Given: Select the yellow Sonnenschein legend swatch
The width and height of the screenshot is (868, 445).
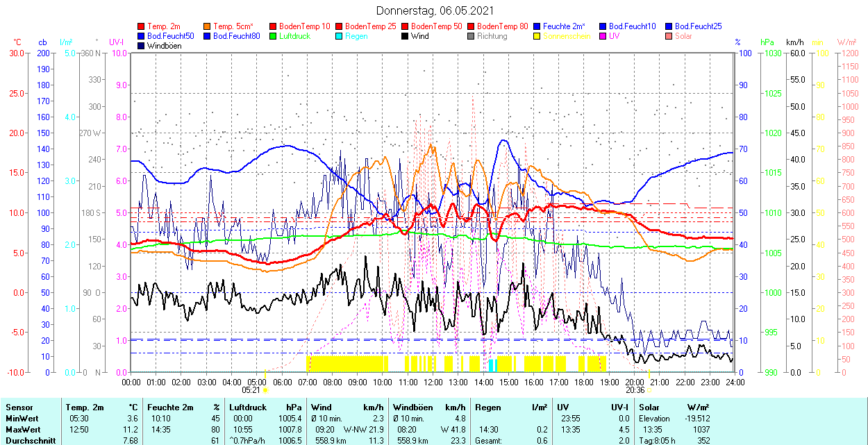Looking at the screenshot, I should [x=537, y=36].
